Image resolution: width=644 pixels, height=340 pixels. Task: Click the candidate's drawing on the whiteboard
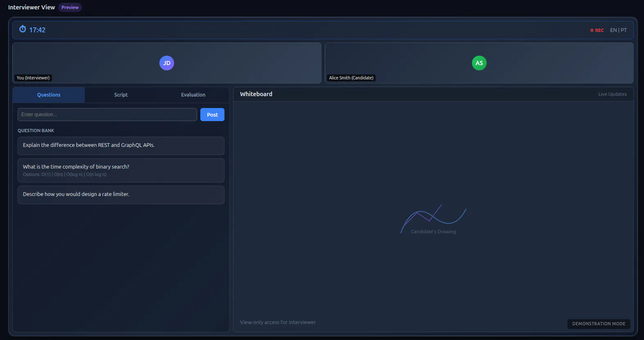click(433, 219)
